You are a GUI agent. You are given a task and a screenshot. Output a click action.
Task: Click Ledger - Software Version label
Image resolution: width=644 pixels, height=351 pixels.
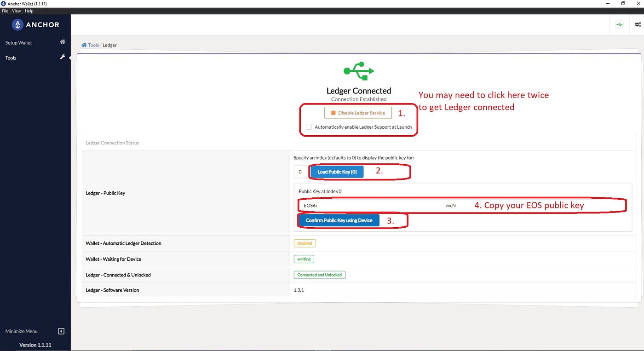tap(112, 290)
